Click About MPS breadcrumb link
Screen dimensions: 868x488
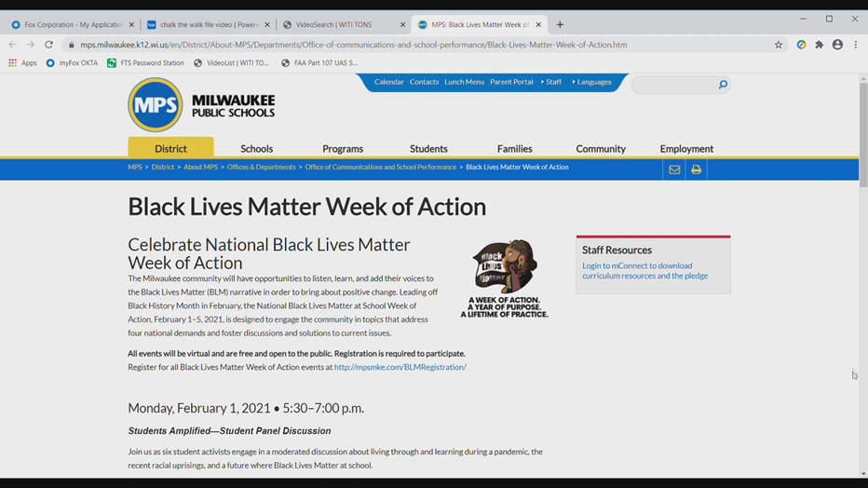coord(200,167)
